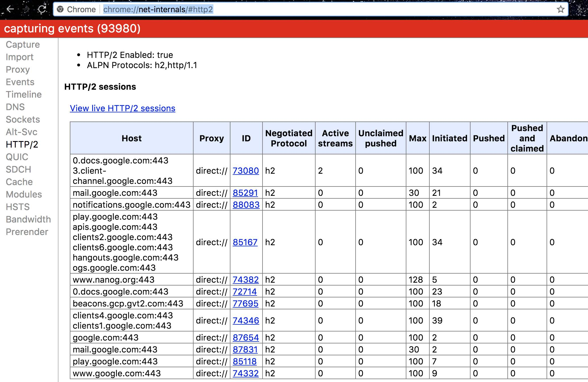Open the Sockets tab
Image resolution: width=588 pixels, height=382 pixels.
tap(23, 119)
